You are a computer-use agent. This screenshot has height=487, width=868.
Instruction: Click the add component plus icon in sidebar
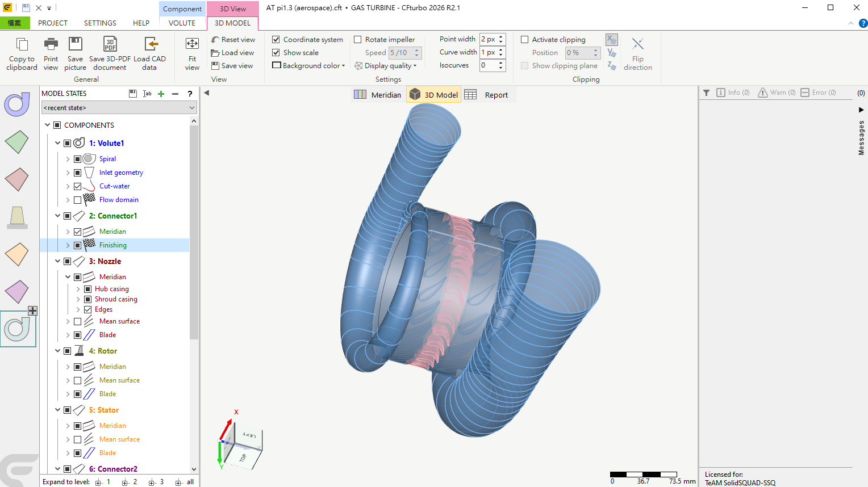(33, 310)
